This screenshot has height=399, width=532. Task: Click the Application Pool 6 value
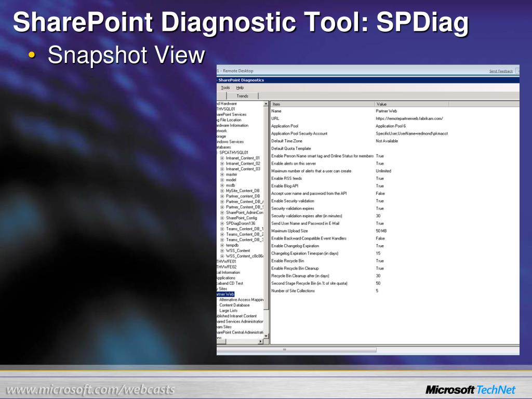coord(391,126)
